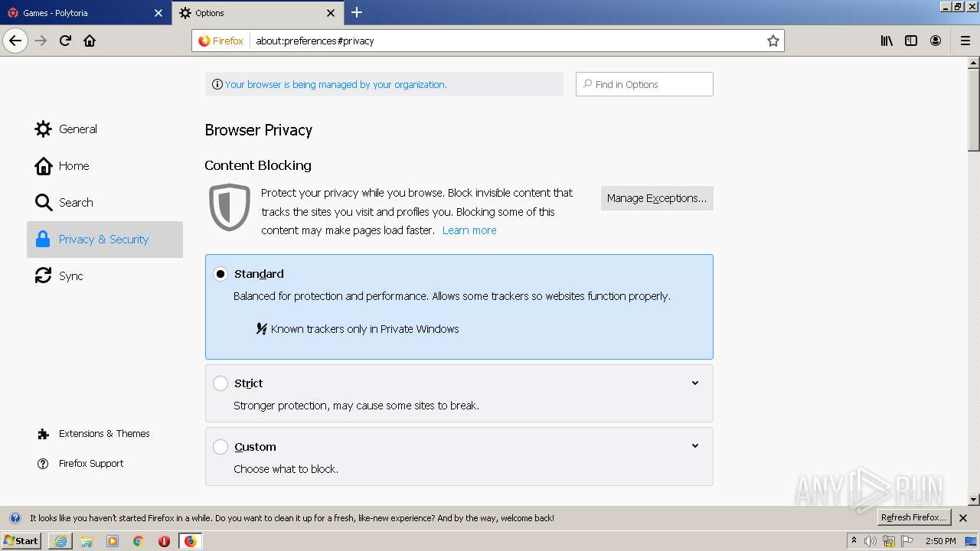Select the Custom content blocking option
This screenshot has width=980, height=551.
pyautogui.click(x=220, y=447)
